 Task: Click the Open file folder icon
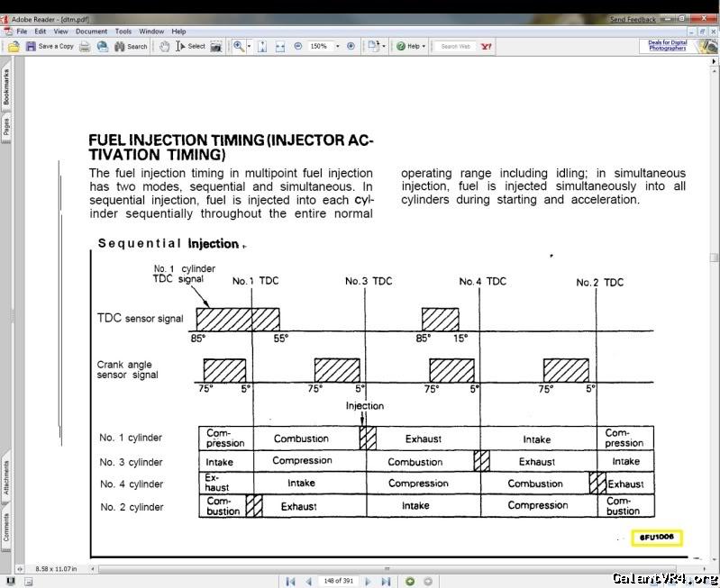click(x=14, y=46)
